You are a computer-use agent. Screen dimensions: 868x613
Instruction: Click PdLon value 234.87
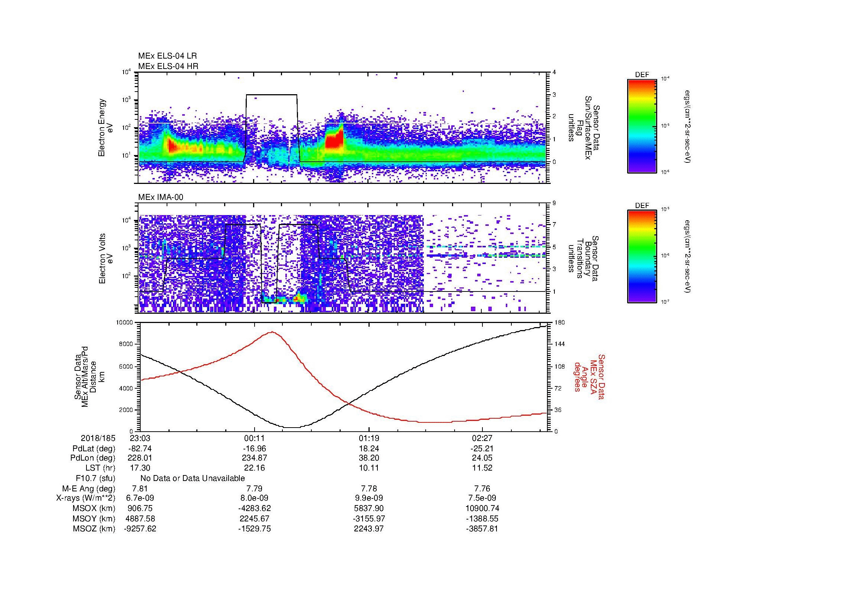click(x=255, y=458)
